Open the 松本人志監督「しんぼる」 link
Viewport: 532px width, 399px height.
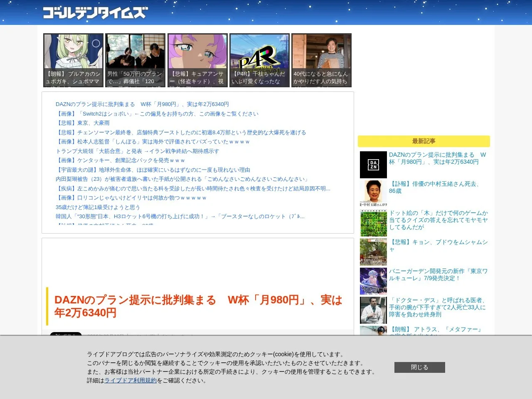click(x=153, y=142)
